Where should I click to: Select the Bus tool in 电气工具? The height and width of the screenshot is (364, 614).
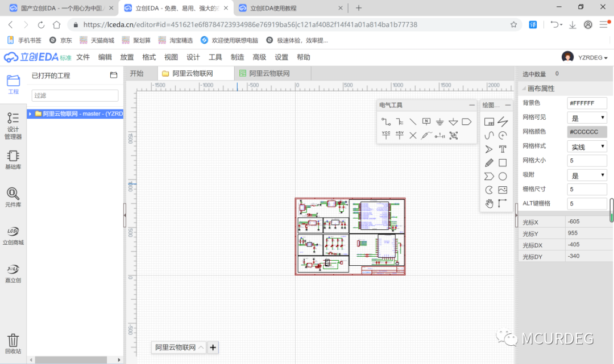400,122
